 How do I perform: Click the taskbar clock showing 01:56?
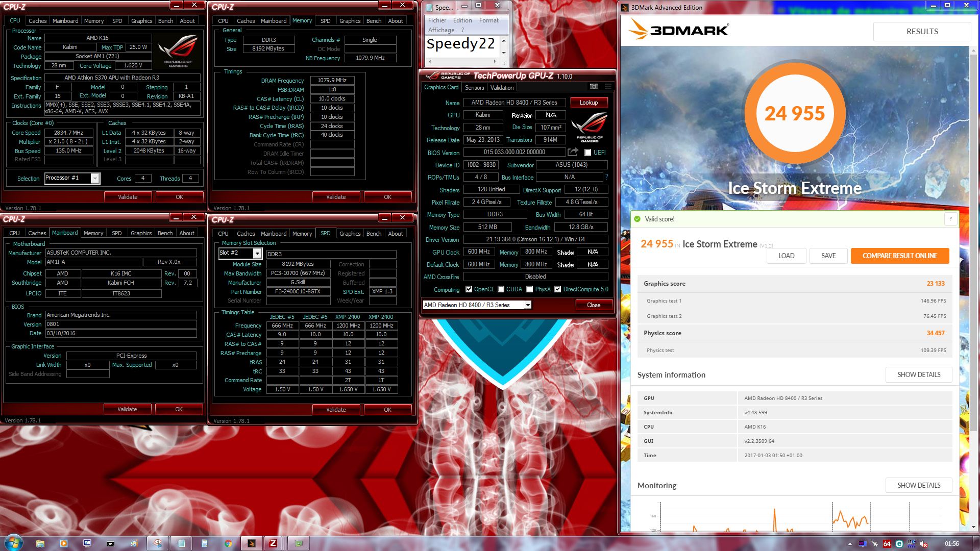coord(951,544)
